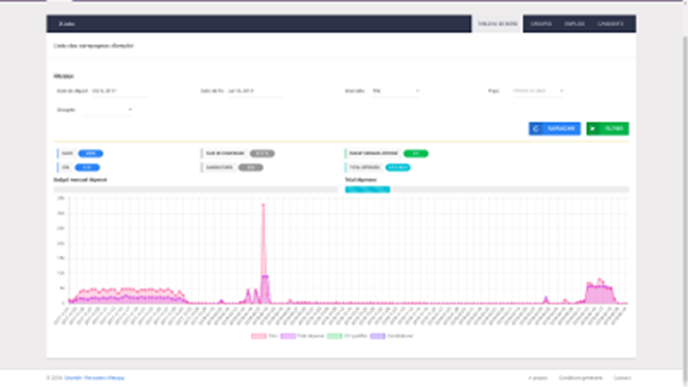Click the green Filtrer button
Image resolution: width=688 pixels, height=387 pixels.
tap(607, 129)
